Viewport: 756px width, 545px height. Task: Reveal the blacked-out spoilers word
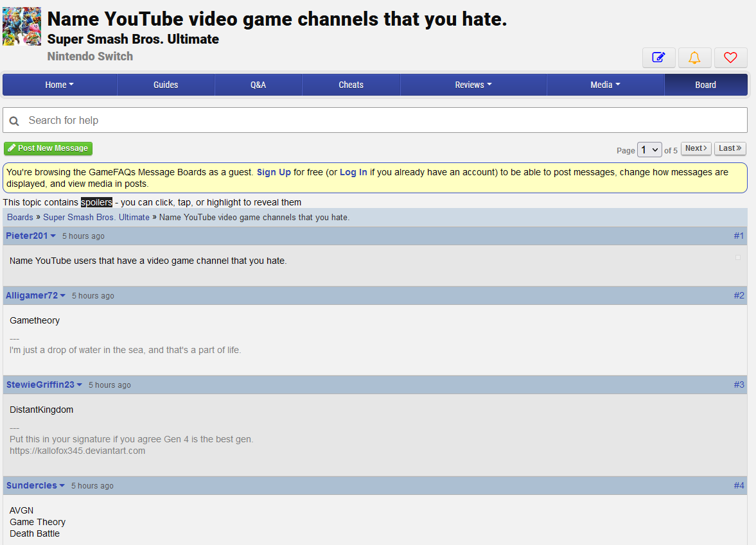click(96, 202)
